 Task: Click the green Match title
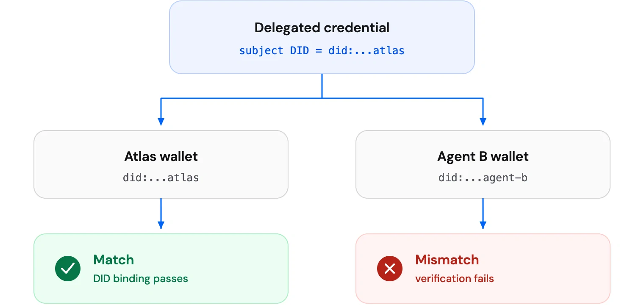(114, 260)
